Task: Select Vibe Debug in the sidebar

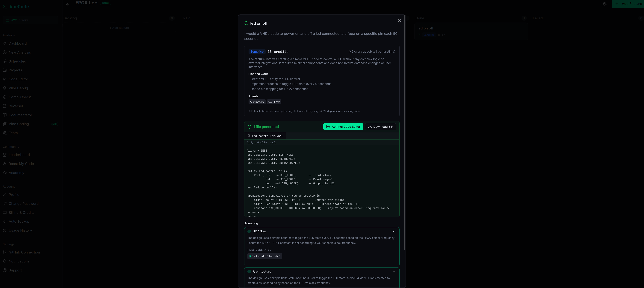Action: tap(18, 88)
